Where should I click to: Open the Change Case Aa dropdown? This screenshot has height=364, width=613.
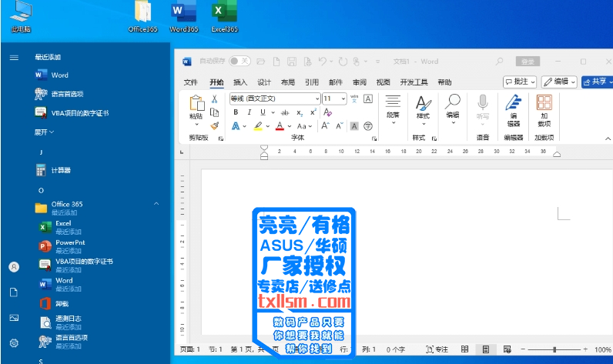click(x=304, y=126)
